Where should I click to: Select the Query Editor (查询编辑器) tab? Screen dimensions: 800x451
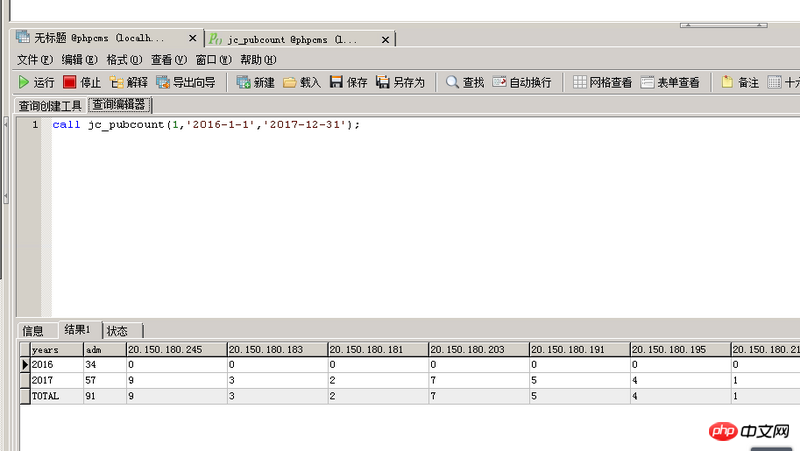click(119, 105)
